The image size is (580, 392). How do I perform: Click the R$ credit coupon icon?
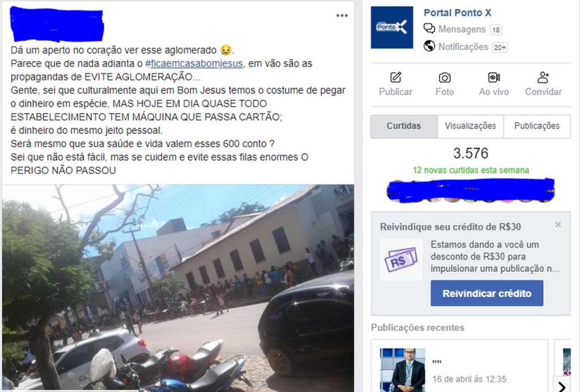401,259
